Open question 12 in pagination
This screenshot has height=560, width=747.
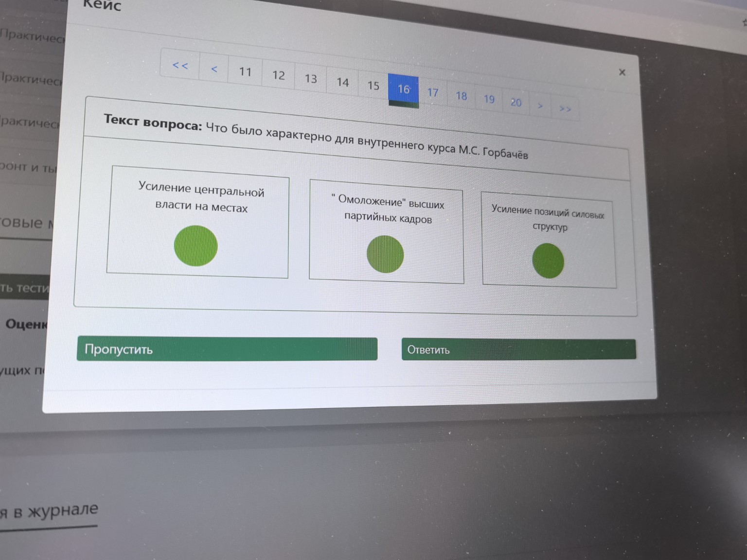pyautogui.click(x=278, y=75)
